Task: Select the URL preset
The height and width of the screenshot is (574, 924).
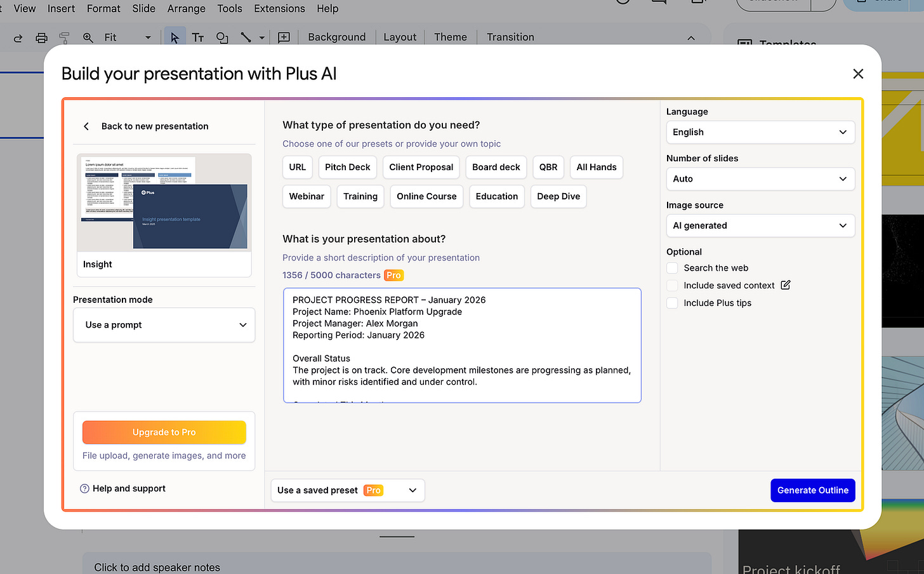Action: click(x=298, y=167)
